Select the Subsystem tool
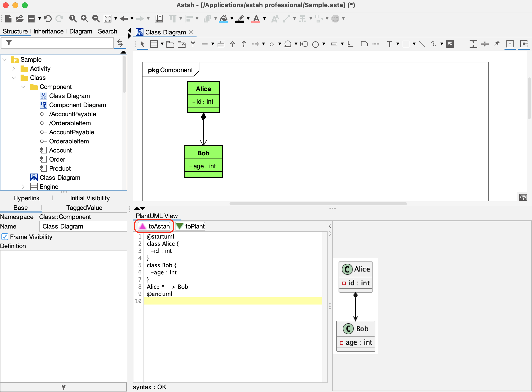This screenshot has width=532, height=392. click(x=182, y=44)
